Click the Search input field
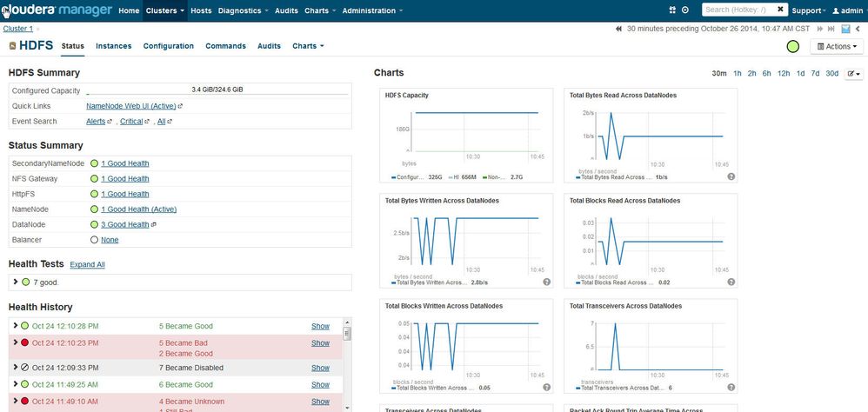The width and height of the screenshot is (868, 412). (x=736, y=10)
